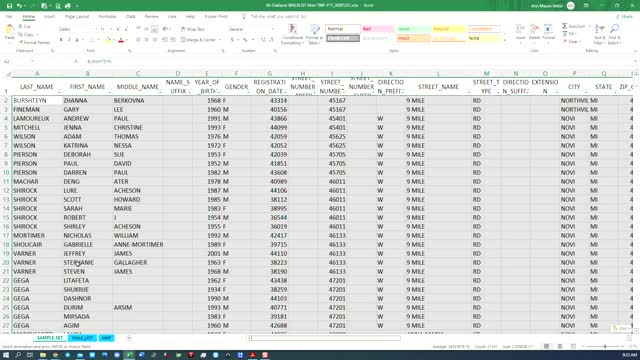This screenshot has height=360, width=640.
Task: Add a new worksheet
Action: pos(129,338)
